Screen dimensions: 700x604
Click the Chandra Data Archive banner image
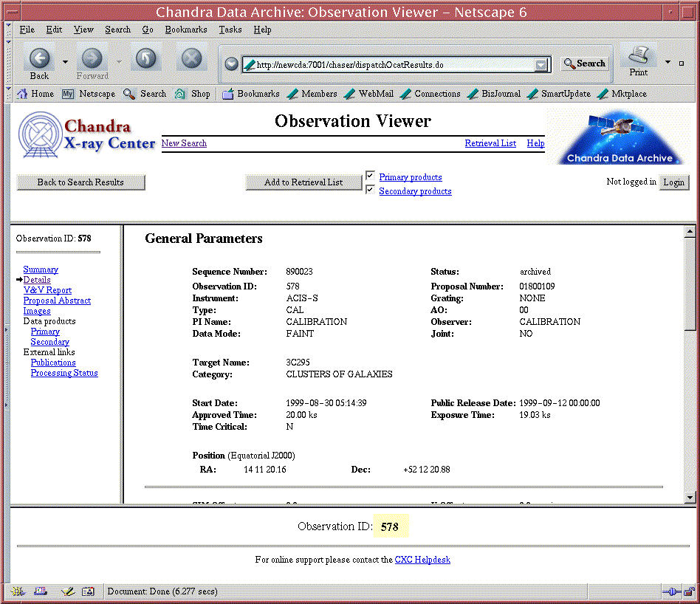pos(620,137)
